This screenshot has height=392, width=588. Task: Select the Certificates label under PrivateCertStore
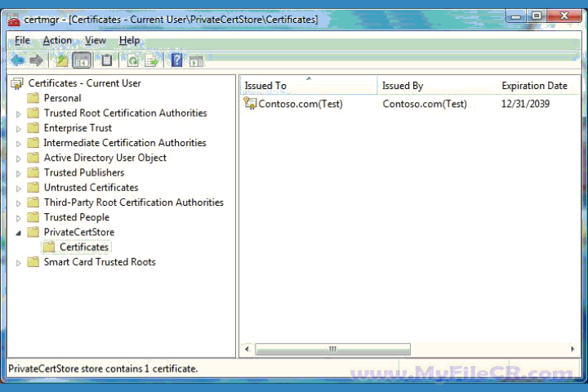click(84, 247)
